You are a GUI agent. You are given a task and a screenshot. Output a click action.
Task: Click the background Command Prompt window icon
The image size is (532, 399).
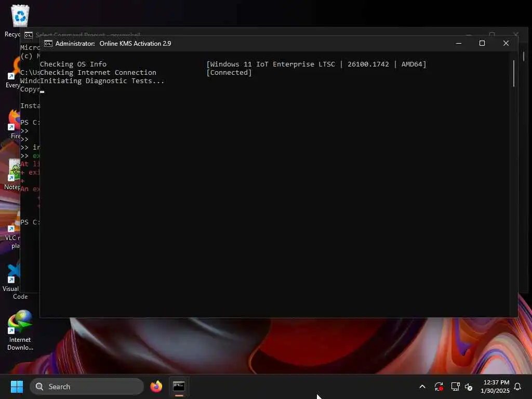[x=29, y=35]
